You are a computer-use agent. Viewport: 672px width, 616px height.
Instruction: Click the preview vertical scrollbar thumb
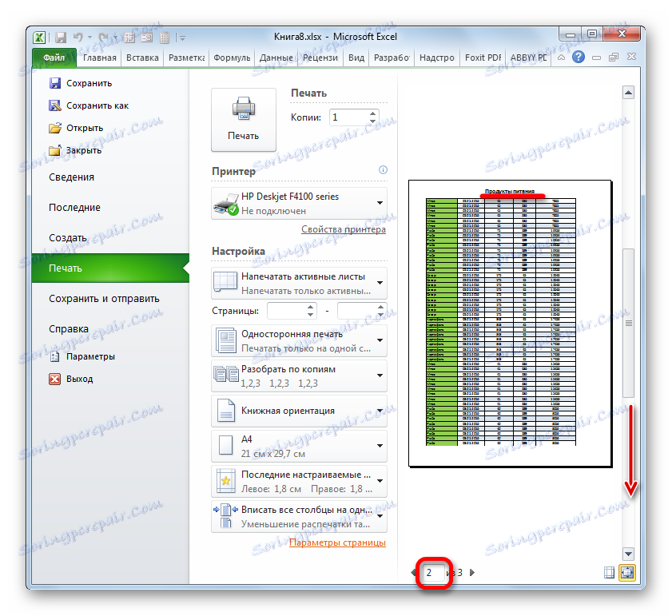628,324
